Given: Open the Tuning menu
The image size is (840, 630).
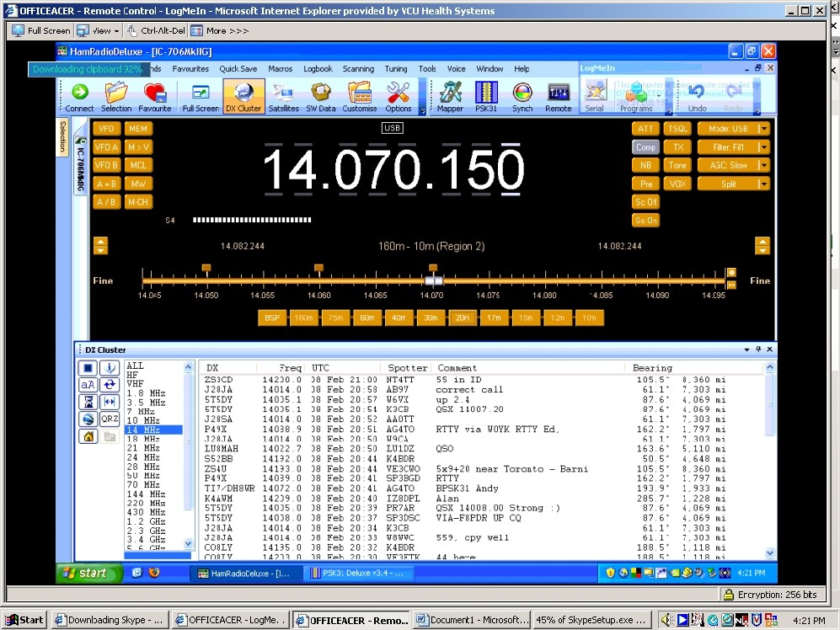Looking at the screenshot, I should coord(396,68).
